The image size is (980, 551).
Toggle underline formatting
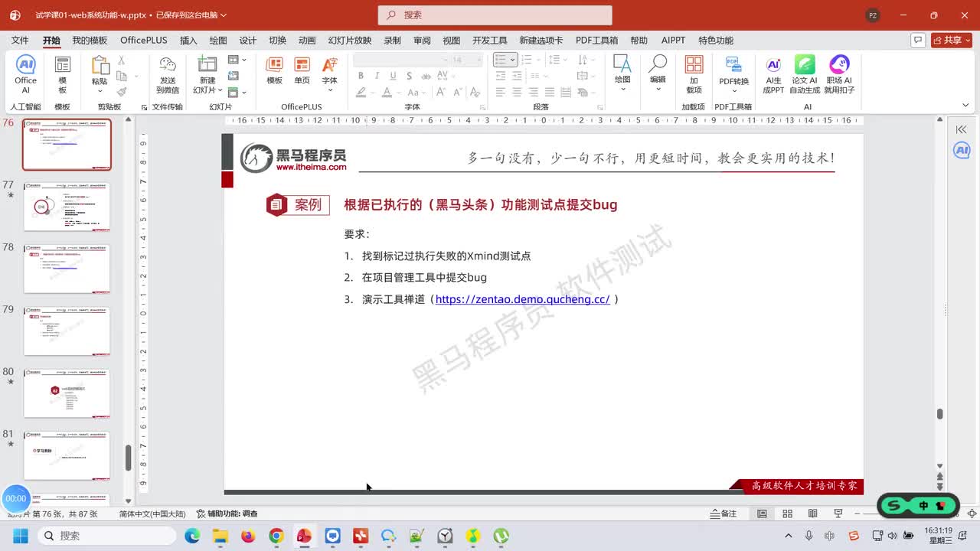pyautogui.click(x=393, y=76)
